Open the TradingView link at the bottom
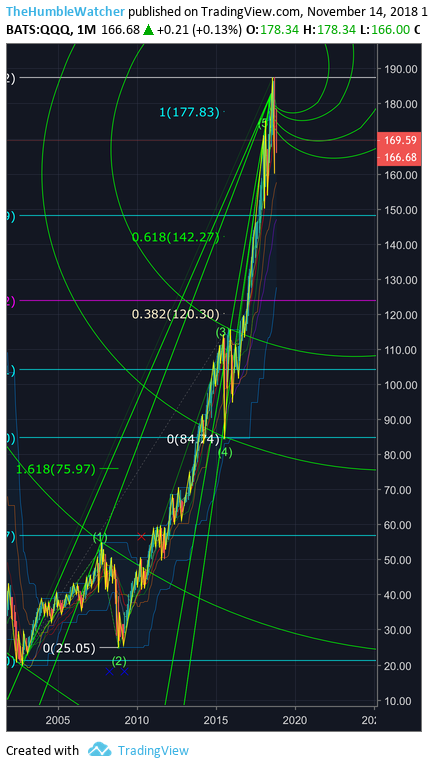 coord(153,750)
